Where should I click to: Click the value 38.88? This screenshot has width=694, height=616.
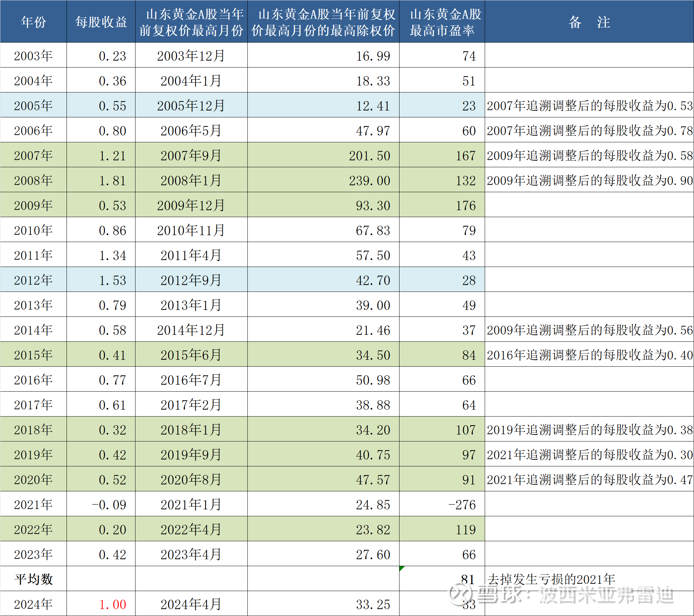point(373,405)
